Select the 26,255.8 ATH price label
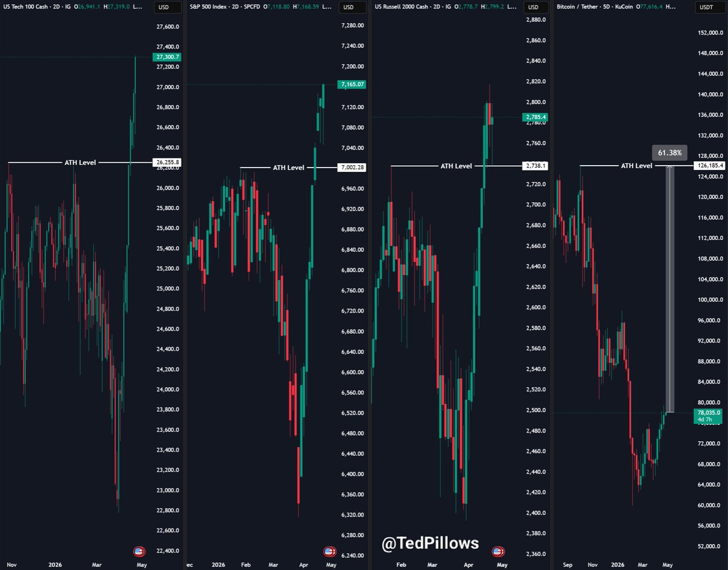The height and width of the screenshot is (570, 728). pyautogui.click(x=168, y=163)
